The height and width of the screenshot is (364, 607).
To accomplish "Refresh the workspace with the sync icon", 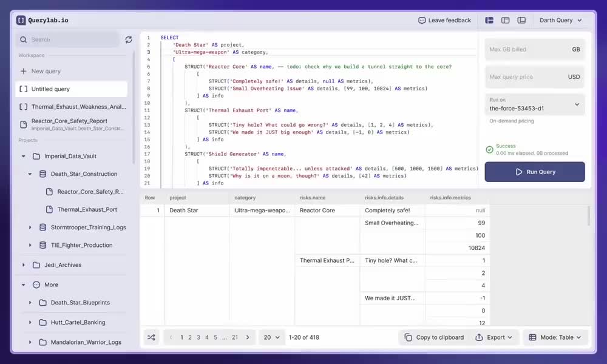I will [128, 39].
